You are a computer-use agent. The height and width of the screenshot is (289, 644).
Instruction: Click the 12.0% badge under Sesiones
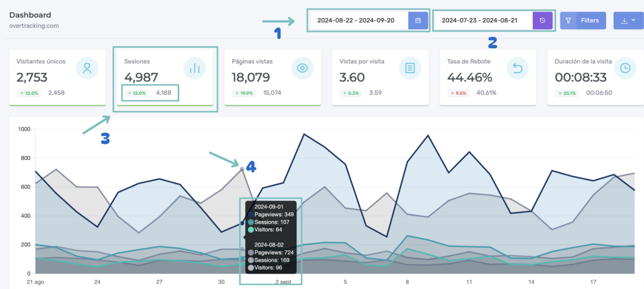click(136, 93)
